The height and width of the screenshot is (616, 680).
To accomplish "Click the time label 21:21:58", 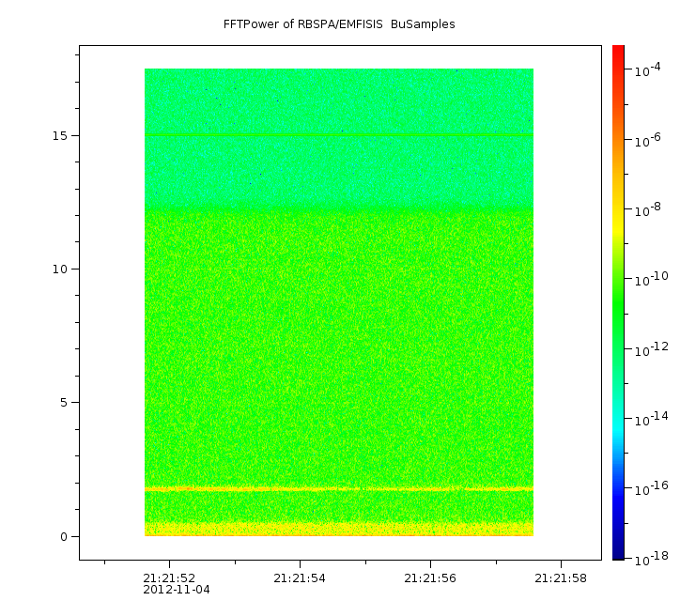I will pos(561,578).
